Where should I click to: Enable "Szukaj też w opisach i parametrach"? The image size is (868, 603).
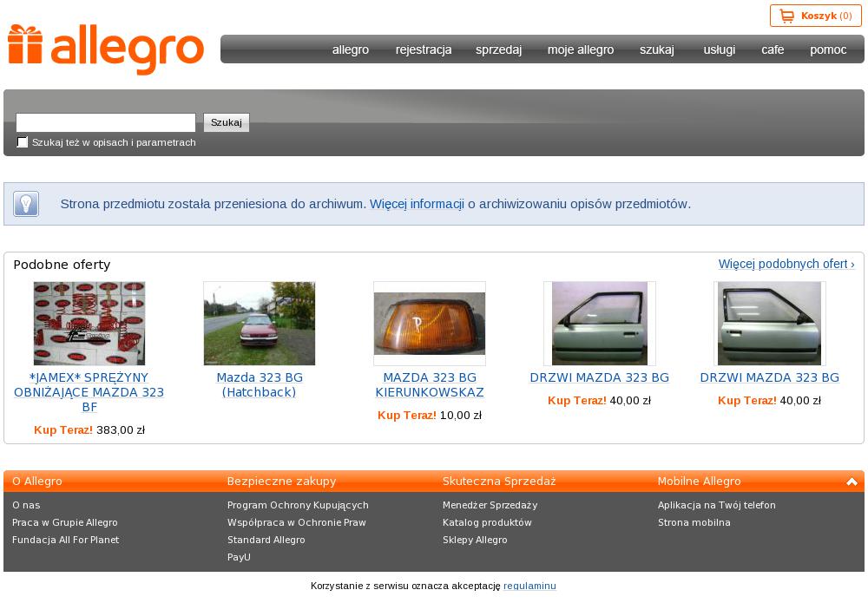pos(23,142)
